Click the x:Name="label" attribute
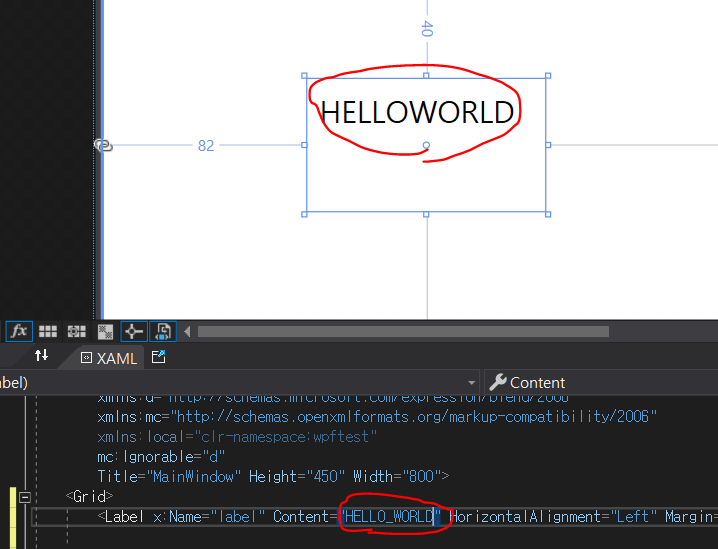 coord(209,517)
